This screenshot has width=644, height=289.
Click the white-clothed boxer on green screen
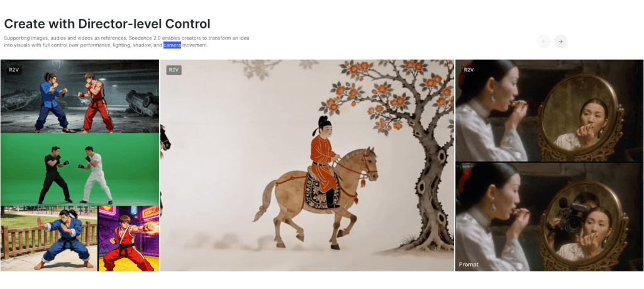click(x=96, y=174)
